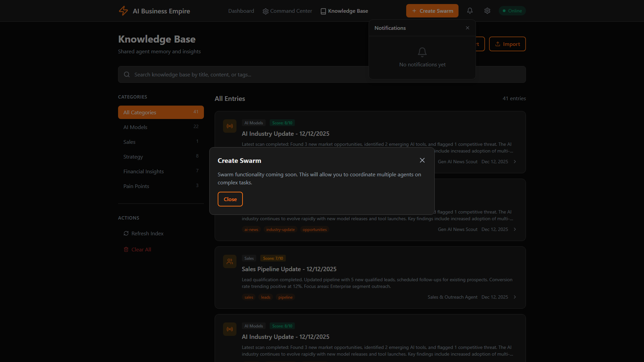
Task: Expand first entry via its chevron arrow
Action: coord(515,162)
